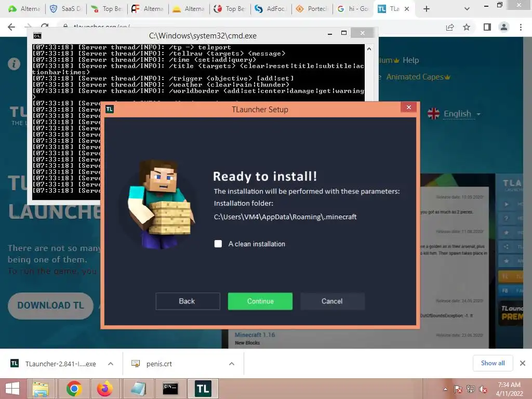Cancel the TLauncher installation
The image size is (532, 399).
tap(332, 301)
